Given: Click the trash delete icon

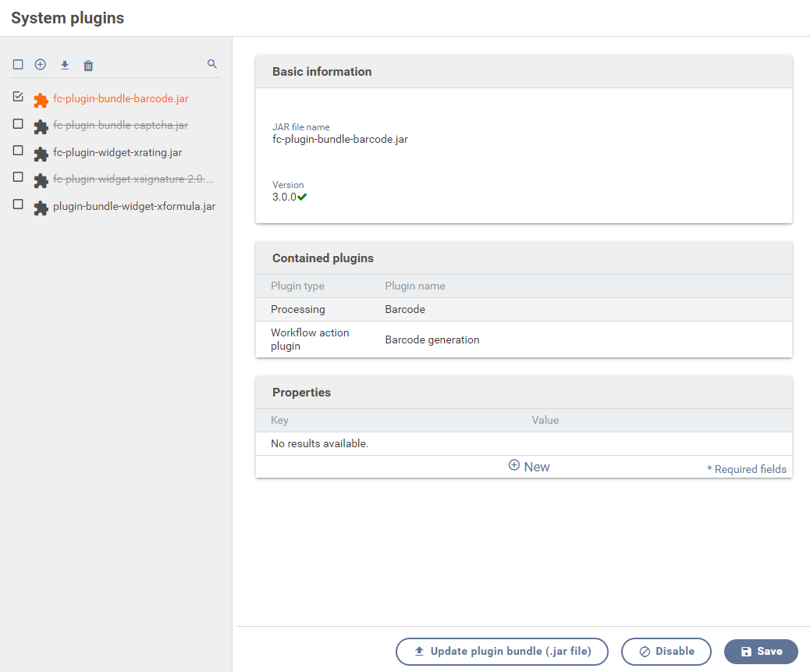Looking at the screenshot, I should (88, 66).
